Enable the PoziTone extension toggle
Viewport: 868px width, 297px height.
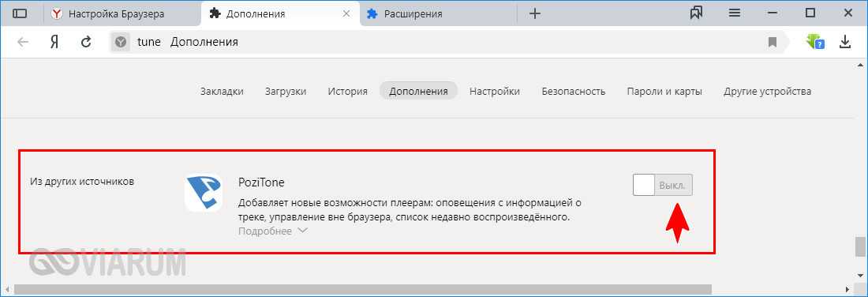(x=663, y=185)
